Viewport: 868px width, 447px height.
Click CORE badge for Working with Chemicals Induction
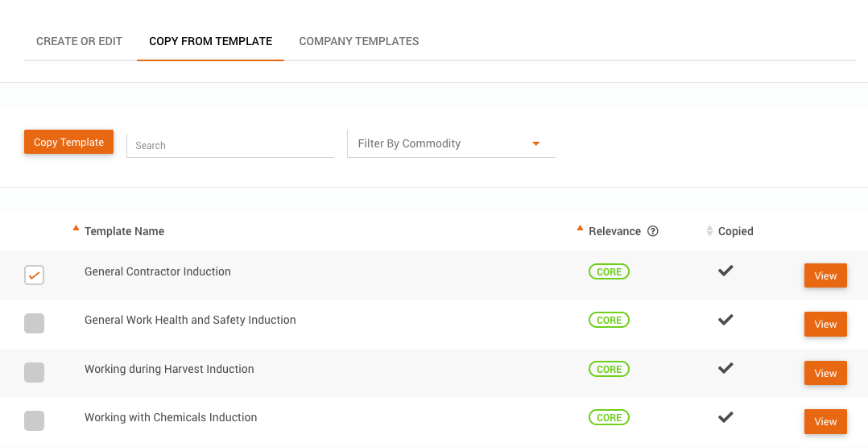pos(609,418)
